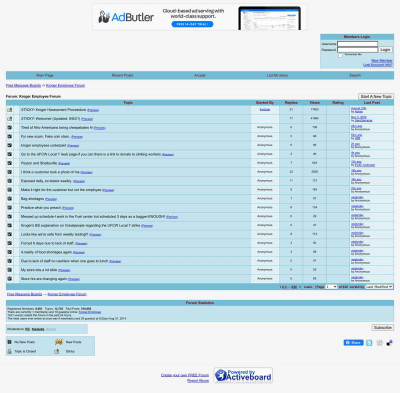Screen dimensions: 400x393
Task: Open the Powered by Activeboard logo link
Action: [243, 375]
